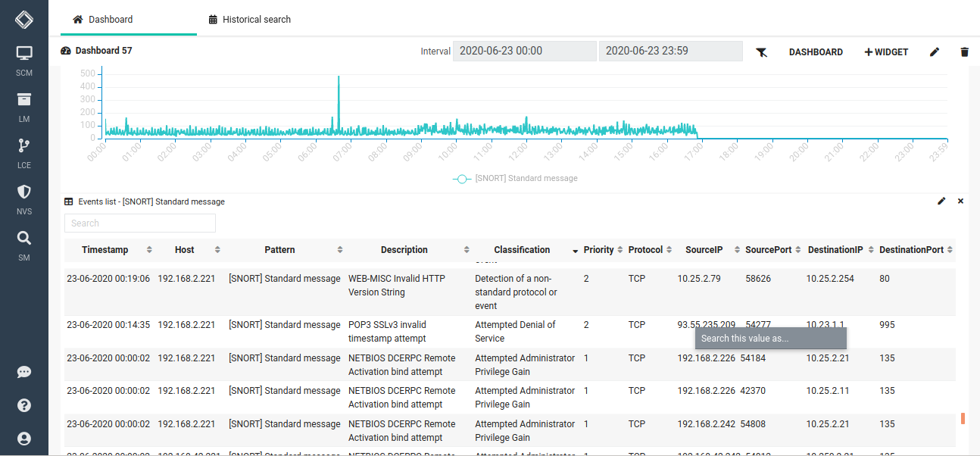Close the Events list widget
Viewport: 980px width, 456px height.
[x=960, y=201]
